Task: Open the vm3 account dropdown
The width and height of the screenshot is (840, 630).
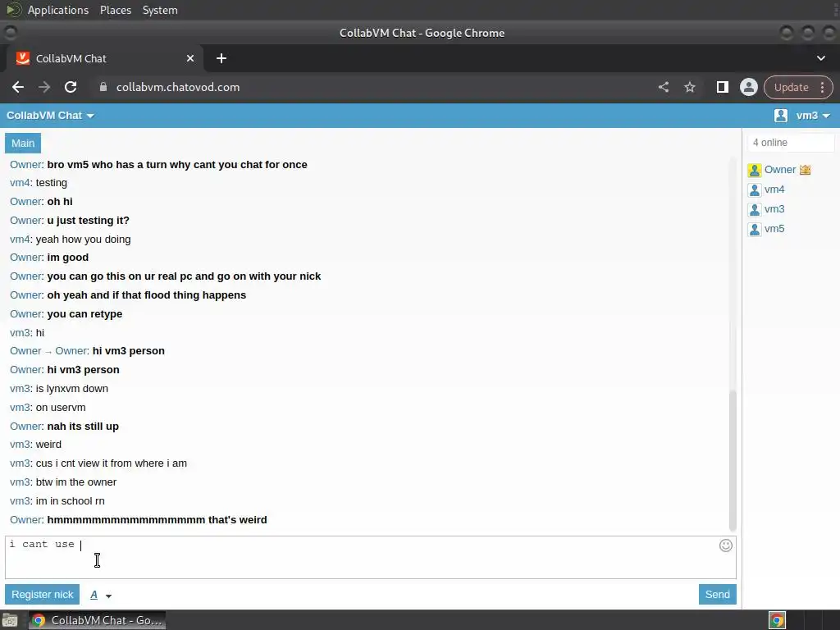Action: [813, 115]
